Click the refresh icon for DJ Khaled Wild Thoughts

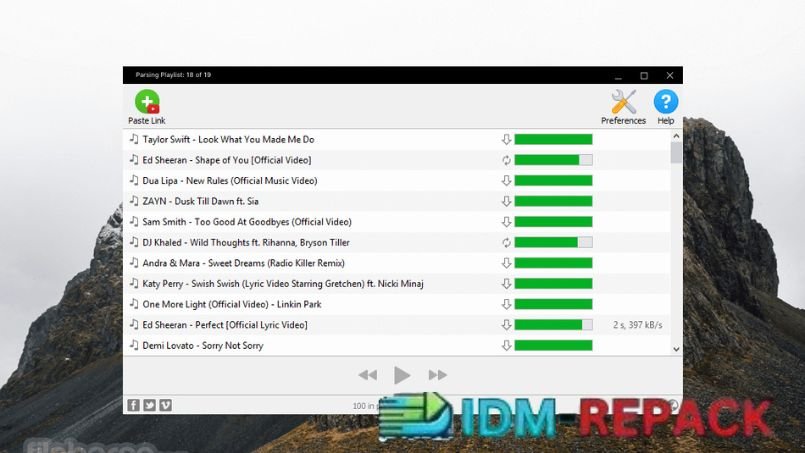coord(506,242)
